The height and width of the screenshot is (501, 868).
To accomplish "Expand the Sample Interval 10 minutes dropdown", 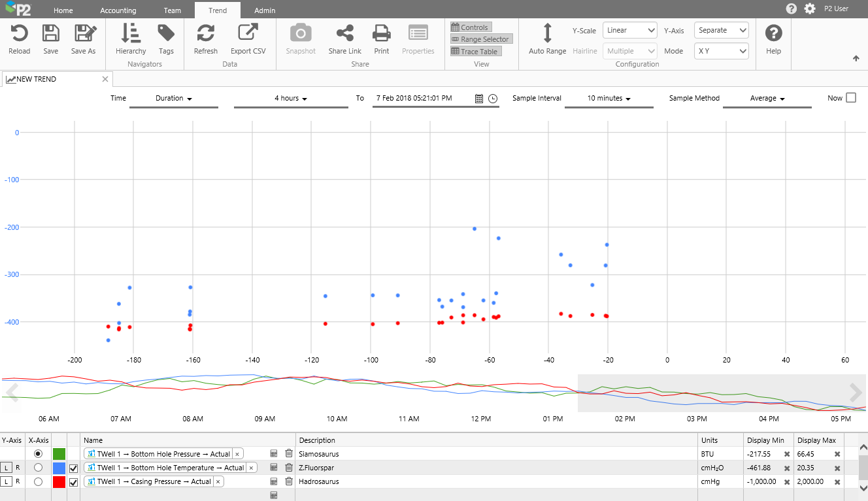I will pos(609,99).
